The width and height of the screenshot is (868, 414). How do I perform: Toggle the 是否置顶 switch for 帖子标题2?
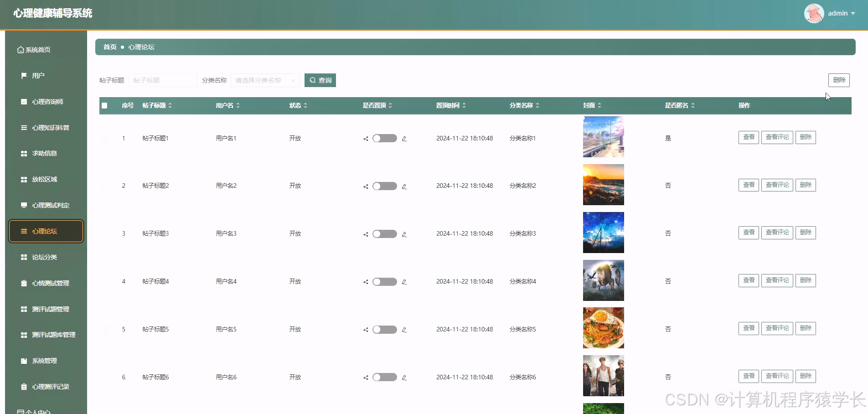click(x=385, y=186)
